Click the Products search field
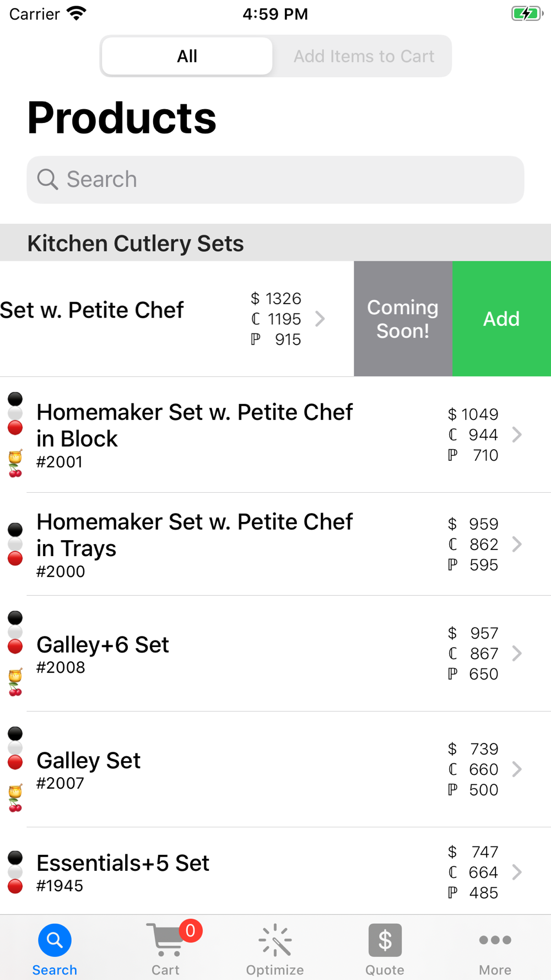Image resolution: width=551 pixels, height=980 pixels. coord(275,180)
